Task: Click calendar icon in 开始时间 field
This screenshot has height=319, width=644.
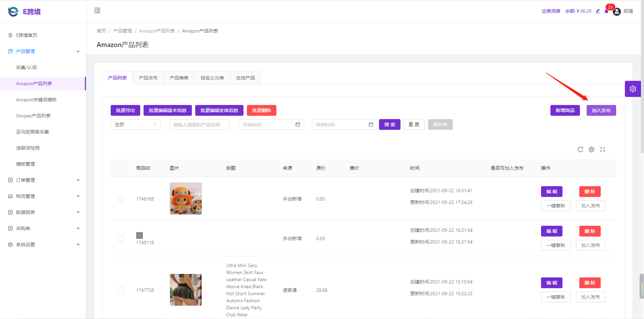Action: 298,124
